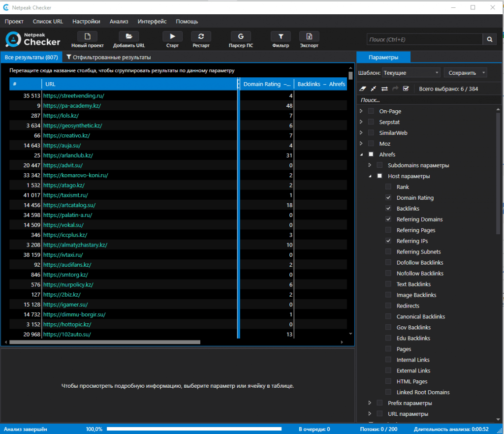Click the collapse-all arrows icon in parameters

[x=374, y=89]
